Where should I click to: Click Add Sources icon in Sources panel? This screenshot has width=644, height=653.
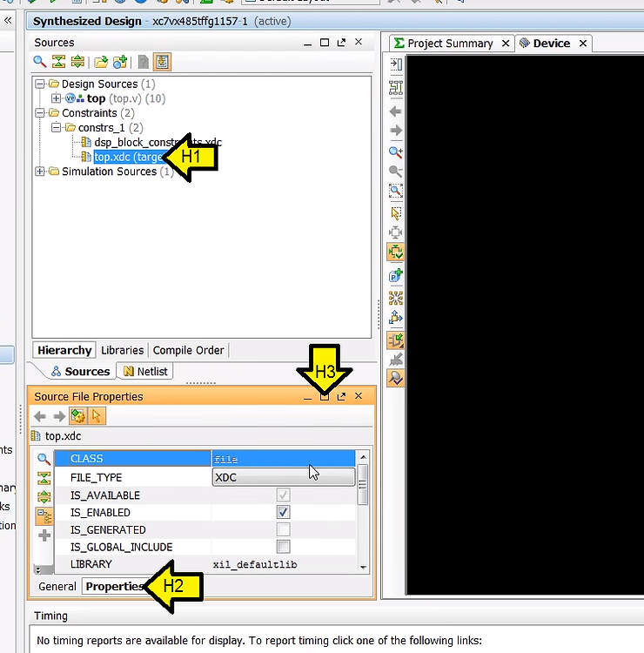120,62
